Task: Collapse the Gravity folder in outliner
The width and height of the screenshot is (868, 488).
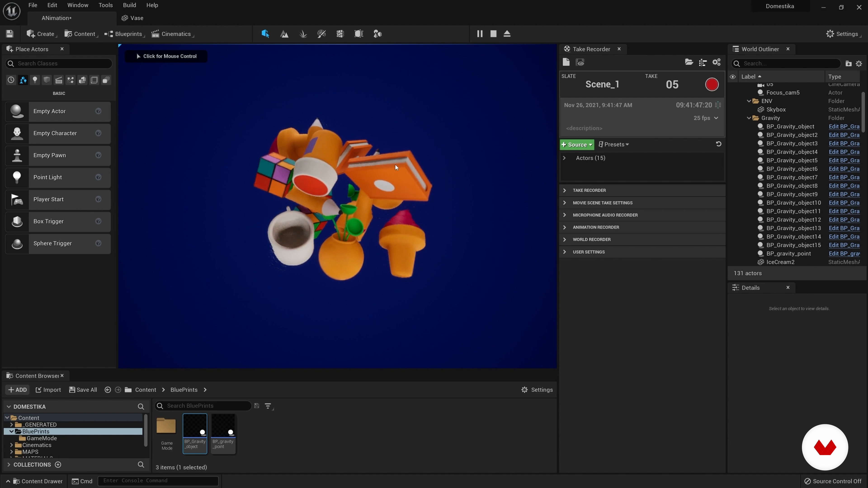Action: [x=749, y=118]
